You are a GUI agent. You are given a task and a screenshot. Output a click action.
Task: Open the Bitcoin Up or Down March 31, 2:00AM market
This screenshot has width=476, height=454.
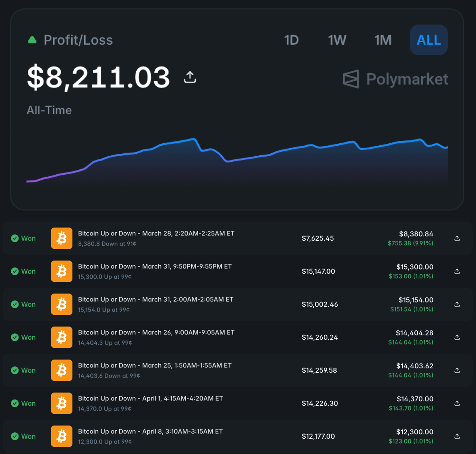155,299
